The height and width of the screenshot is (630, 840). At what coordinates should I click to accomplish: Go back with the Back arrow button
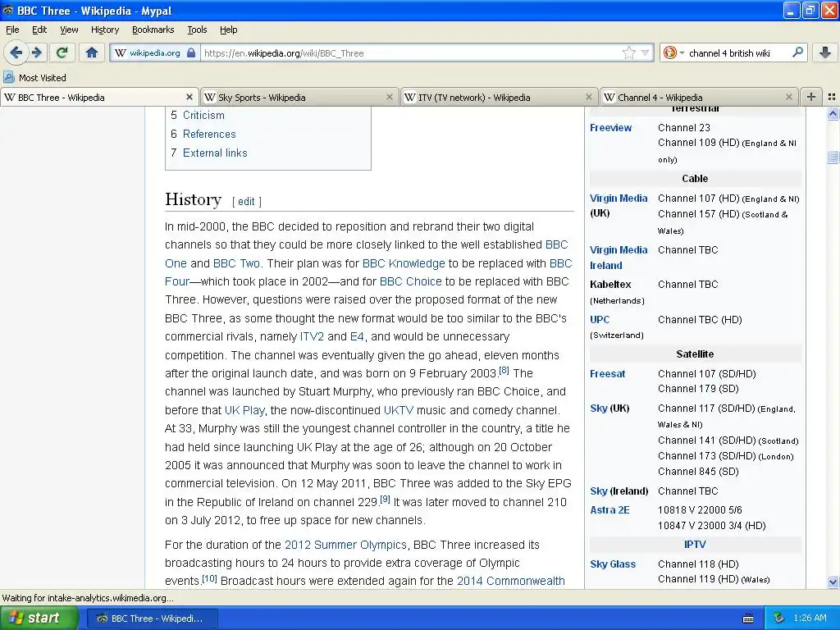coord(16,52)
